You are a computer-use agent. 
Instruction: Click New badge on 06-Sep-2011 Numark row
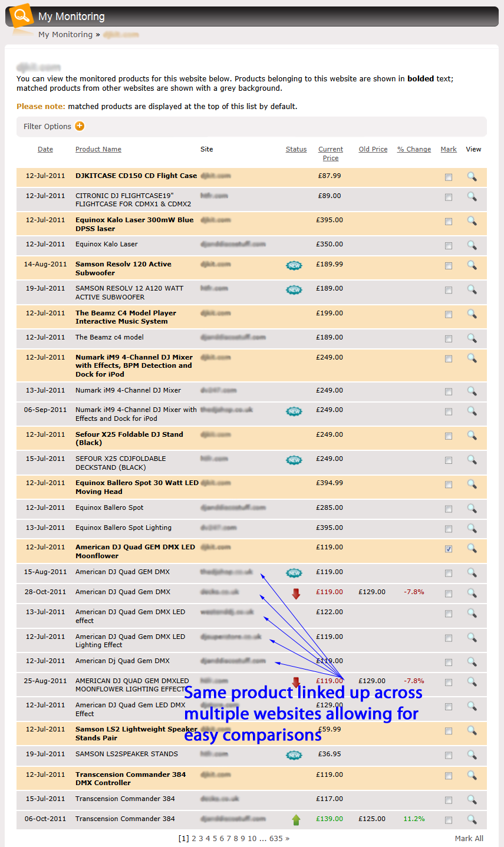[x=294, y=411]
